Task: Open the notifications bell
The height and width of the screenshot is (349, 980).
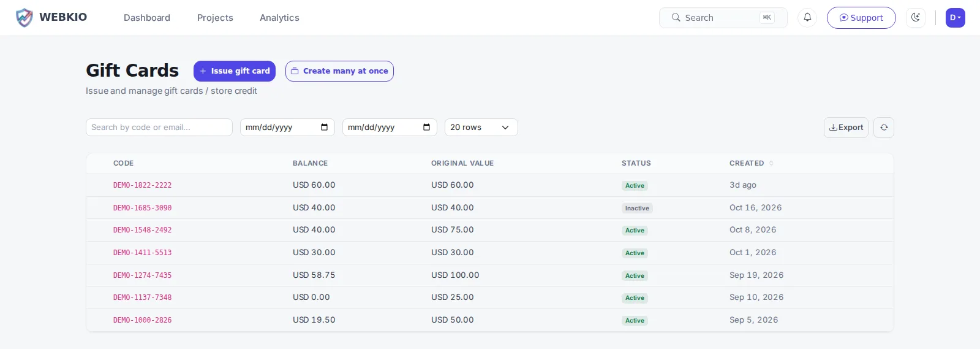Action: pyautogui.click(x=807, y=18)
